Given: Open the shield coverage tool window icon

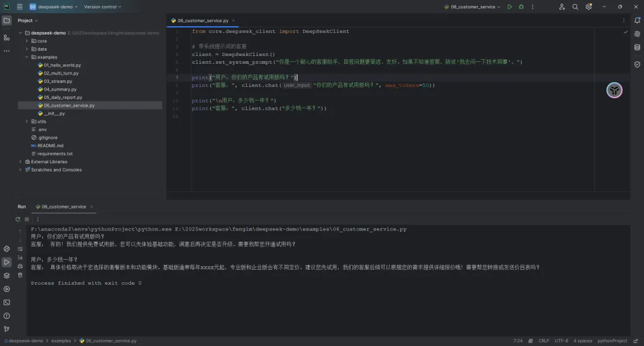Looking at the screenshot, I should (x=637, y=64).
